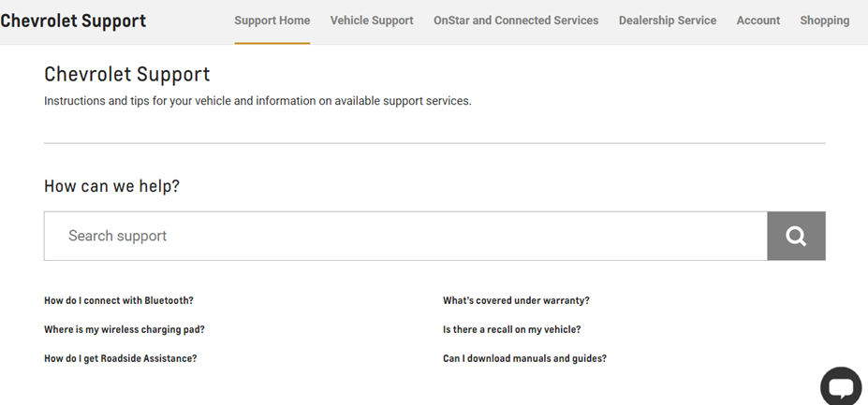Image resolution: width=868 pixels, height=405 pixels.
Task: Open the Shopping navigation item
Action: click(825, 21)
